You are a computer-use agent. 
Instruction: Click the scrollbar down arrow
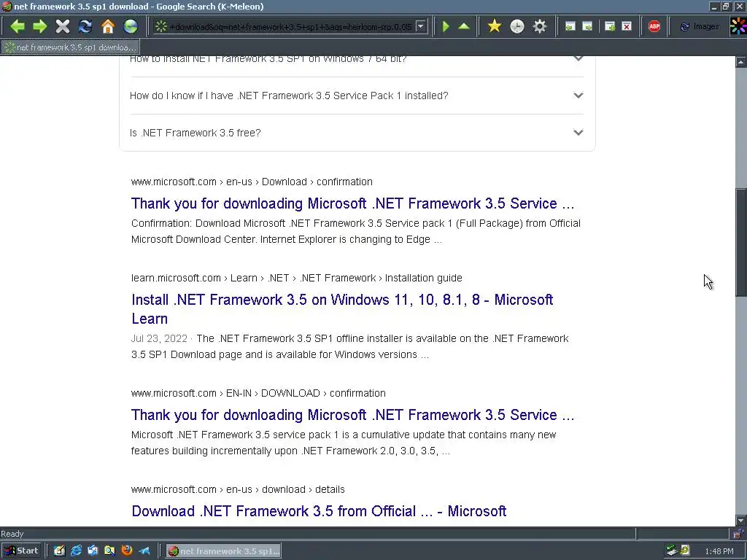[x=741, y=521]
